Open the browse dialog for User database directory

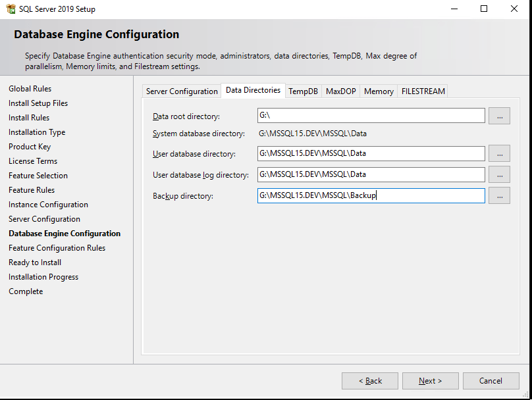point(499,153)
